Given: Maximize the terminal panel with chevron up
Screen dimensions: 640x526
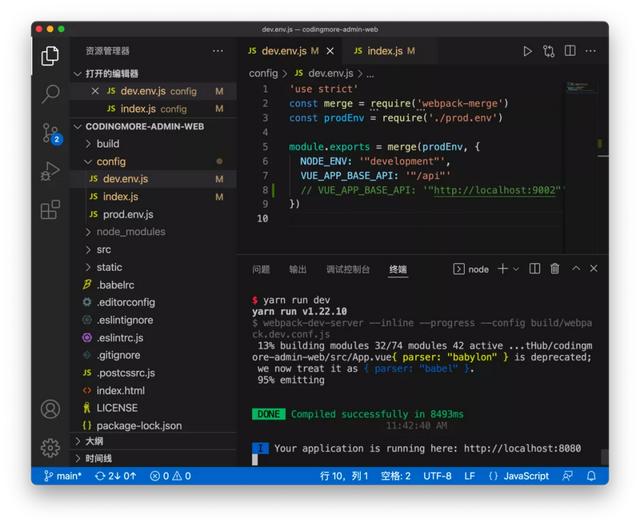Looking at the screenshot, I should pyautogui.click(x=576, y=269).
